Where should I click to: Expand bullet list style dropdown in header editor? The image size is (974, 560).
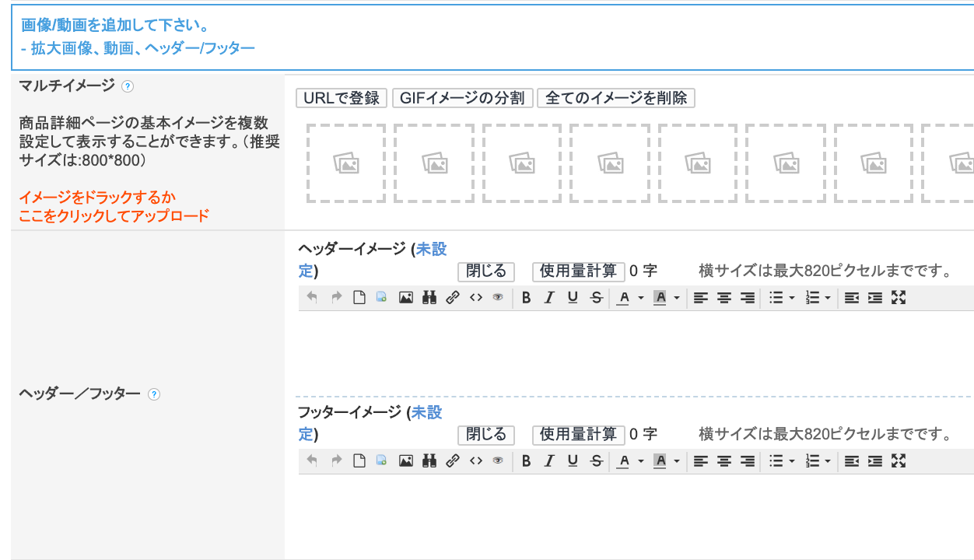[792, 298]
